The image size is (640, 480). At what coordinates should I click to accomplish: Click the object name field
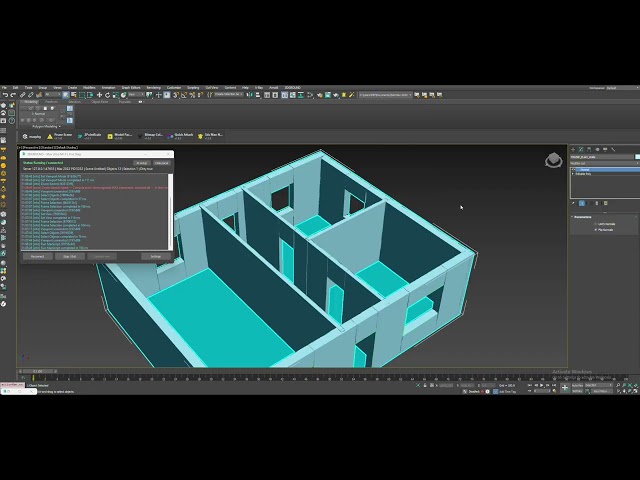[602, 157]
